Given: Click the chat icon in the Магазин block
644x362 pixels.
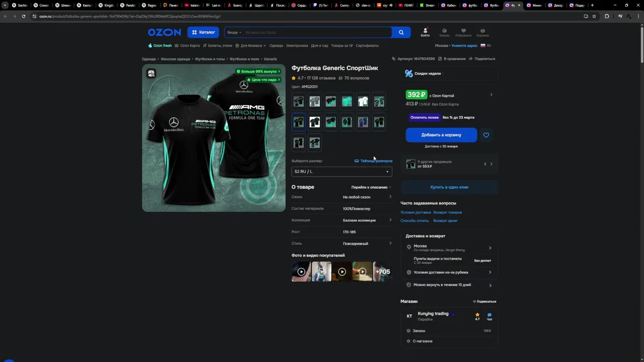Looking at the screenshot, I should 490,316.
